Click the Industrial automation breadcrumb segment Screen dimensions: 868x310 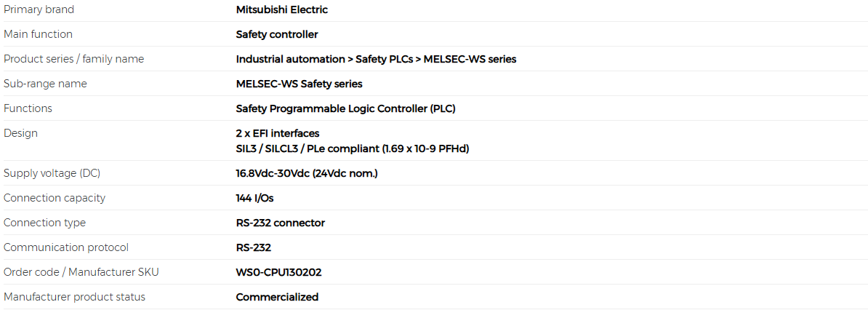[291, 59]
